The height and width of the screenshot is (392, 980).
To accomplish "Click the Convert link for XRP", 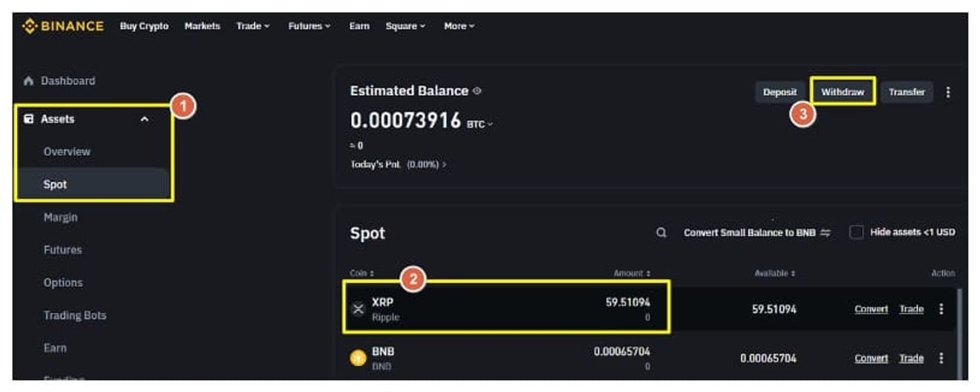I will [x=871, y=309].
